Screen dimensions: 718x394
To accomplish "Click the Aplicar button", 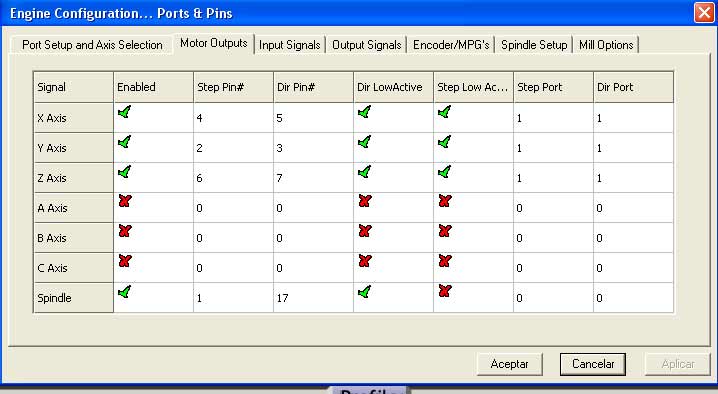I will tap(678, 364).
